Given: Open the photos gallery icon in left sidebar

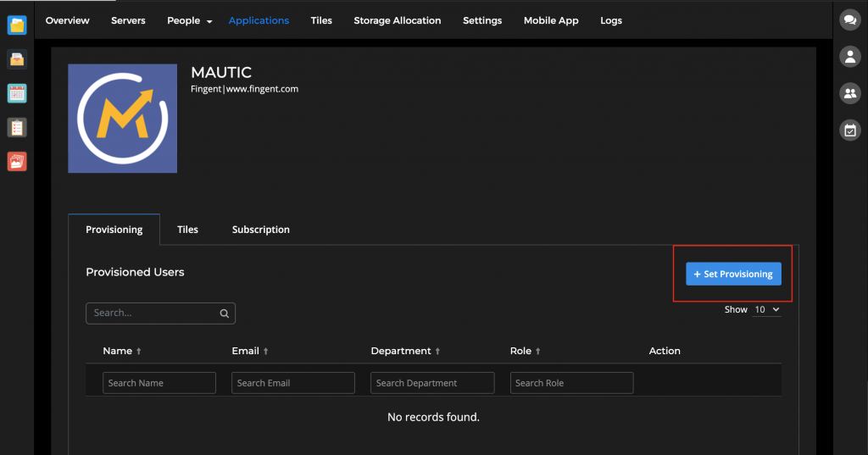Looking at the screenshot, I should (x=17, y=162).
